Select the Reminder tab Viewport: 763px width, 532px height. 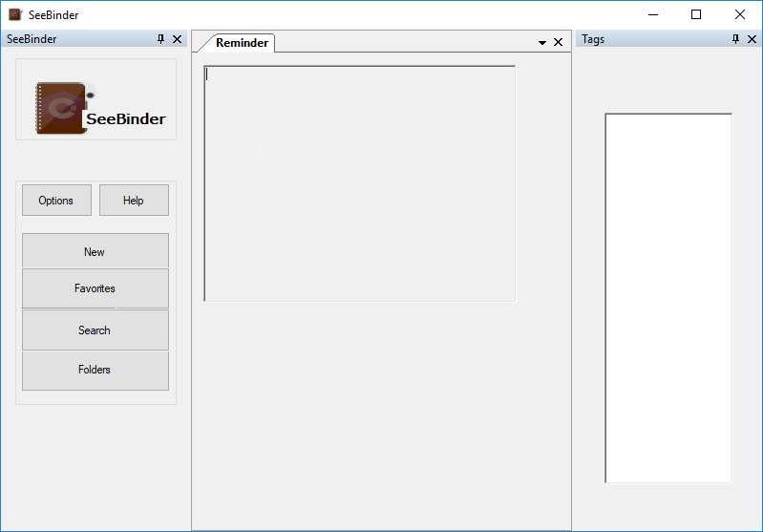click(242, 43)
